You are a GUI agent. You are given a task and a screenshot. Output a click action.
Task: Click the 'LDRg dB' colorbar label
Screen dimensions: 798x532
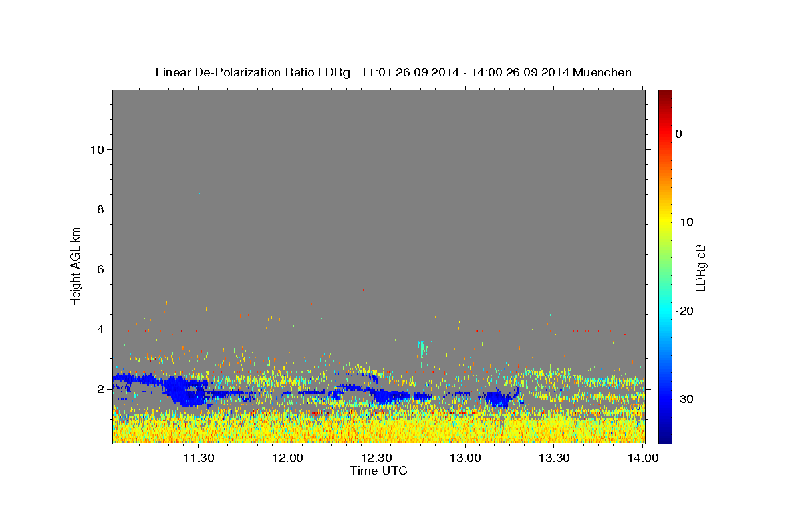(700, 268)
